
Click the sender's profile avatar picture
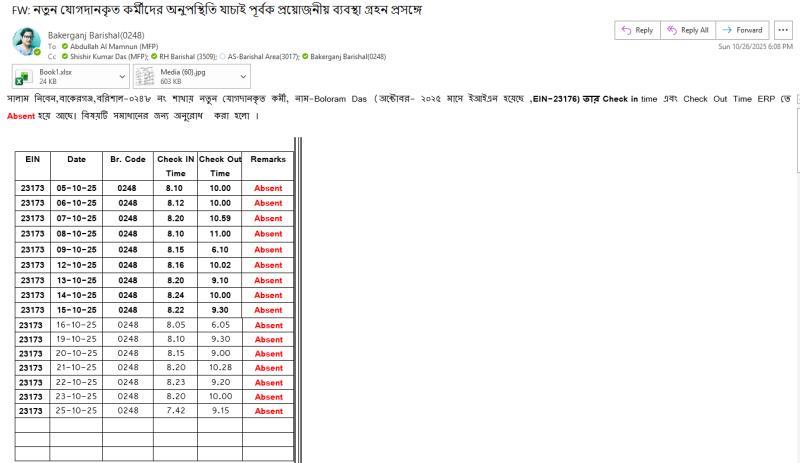(26, 42)
